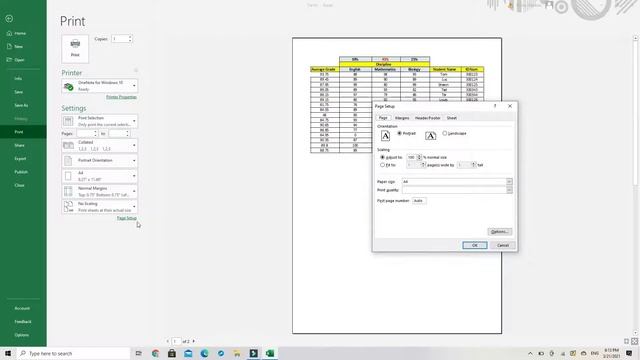Open the Printer Properties link
The height and width of the screenshot is (360, 640).
[x=121, y=97]
